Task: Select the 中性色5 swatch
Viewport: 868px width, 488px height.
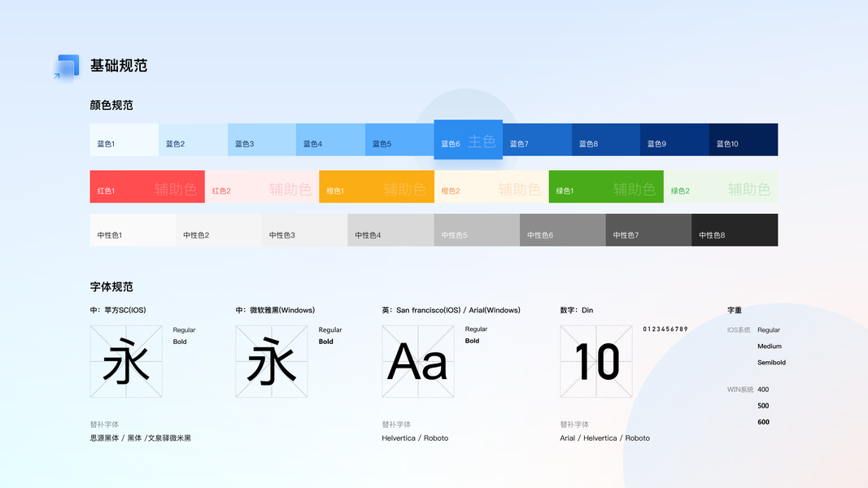Action: tap(477, 230)
